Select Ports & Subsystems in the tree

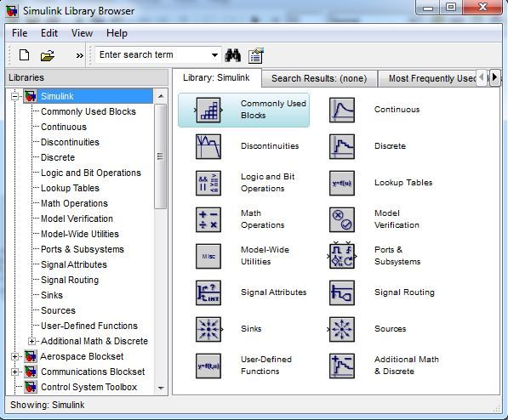(x=83, y=249)
